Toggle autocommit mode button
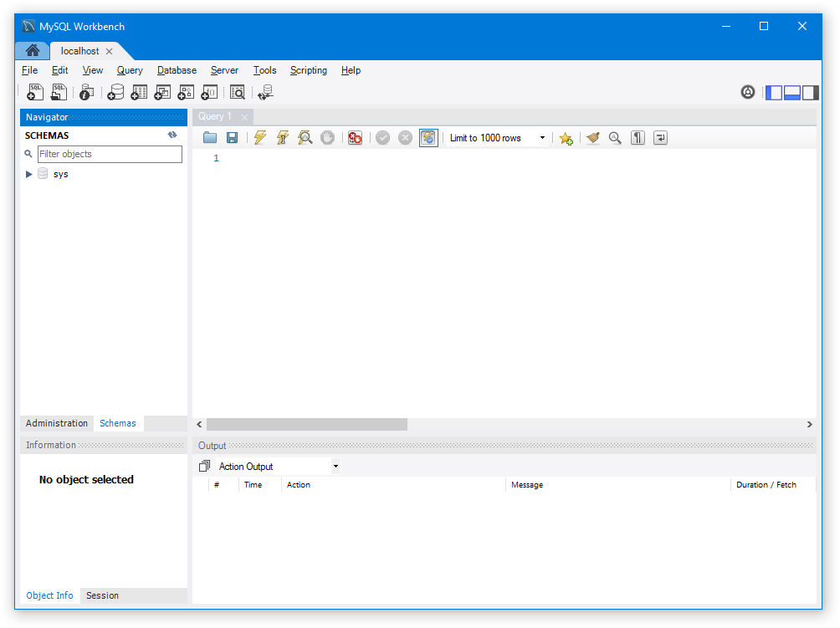 pyautogui.click(x=428, y=138)
